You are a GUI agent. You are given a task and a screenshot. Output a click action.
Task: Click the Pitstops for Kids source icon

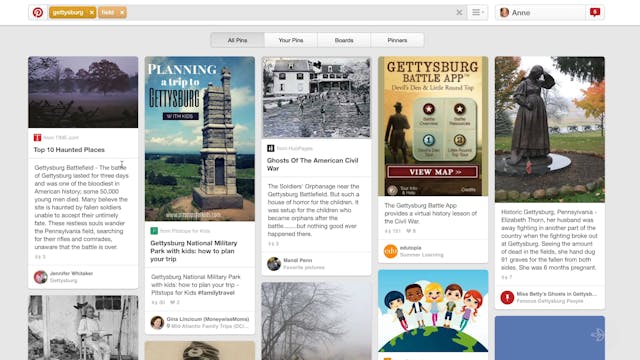click(154, 231)
